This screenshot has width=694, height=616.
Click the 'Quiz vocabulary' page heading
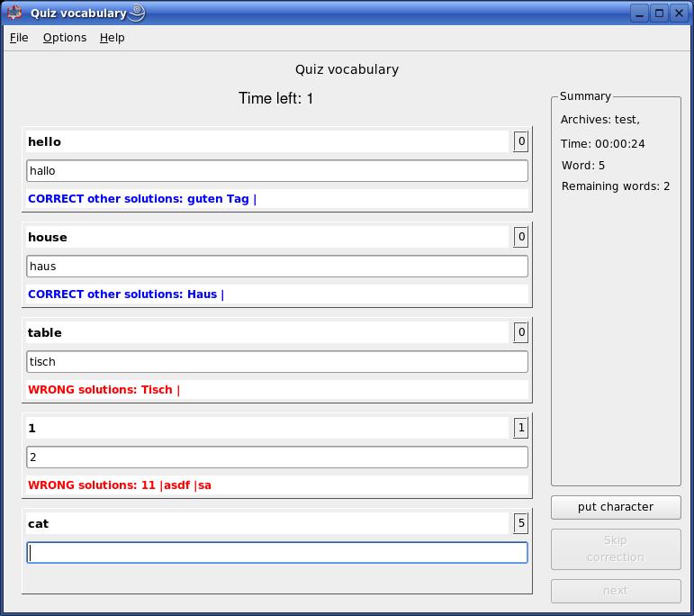(x=347, y=69)
